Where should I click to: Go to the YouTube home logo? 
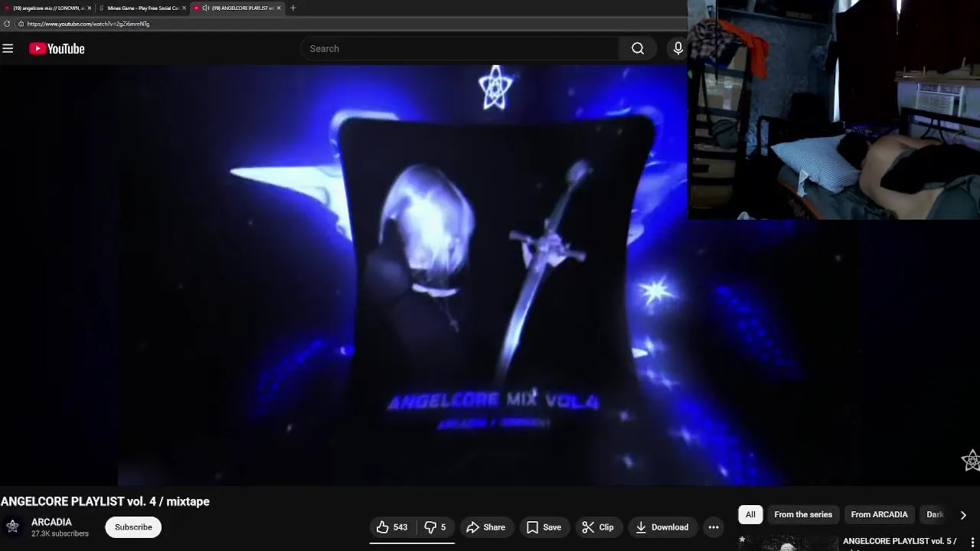point(57,49)
